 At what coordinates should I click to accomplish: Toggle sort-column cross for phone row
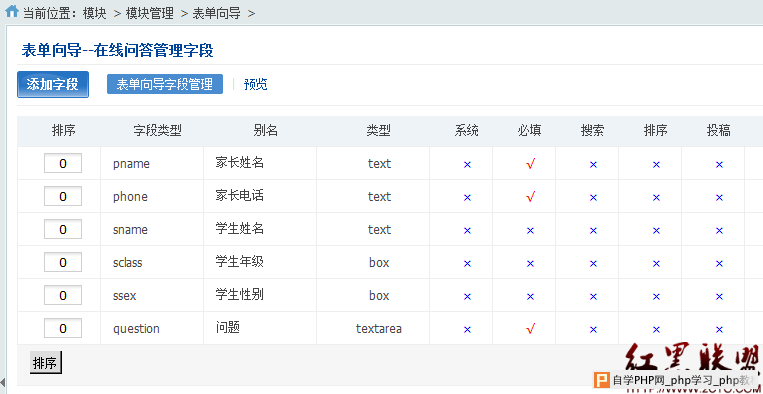tap(656, 197)
